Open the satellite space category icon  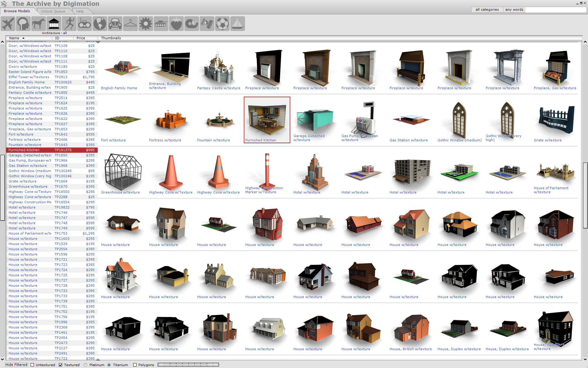coord(207,24)
